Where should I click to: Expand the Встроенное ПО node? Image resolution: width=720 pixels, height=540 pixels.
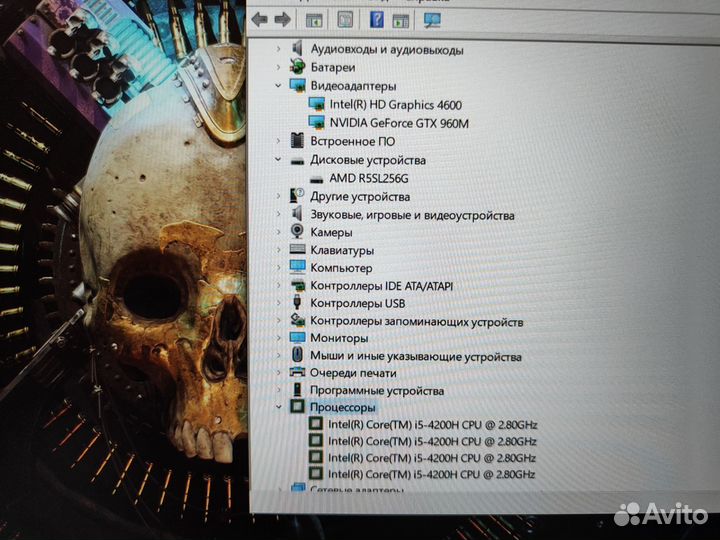pos(278,141)
